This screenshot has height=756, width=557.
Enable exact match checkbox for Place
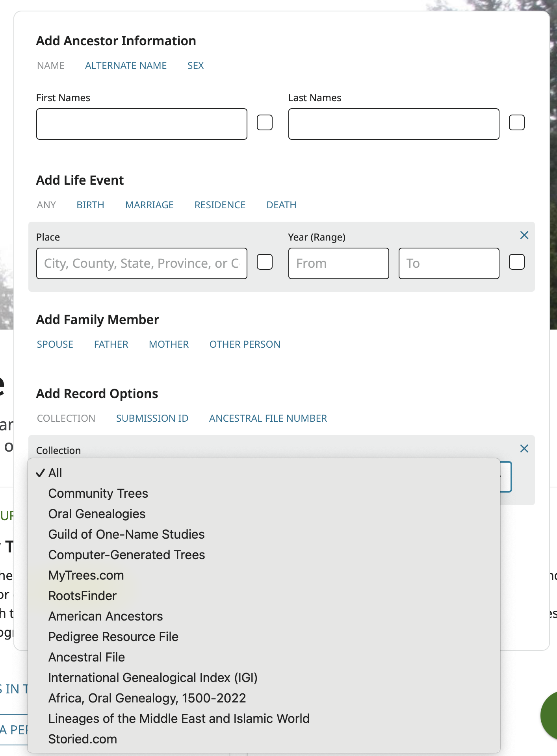(265, 262)
